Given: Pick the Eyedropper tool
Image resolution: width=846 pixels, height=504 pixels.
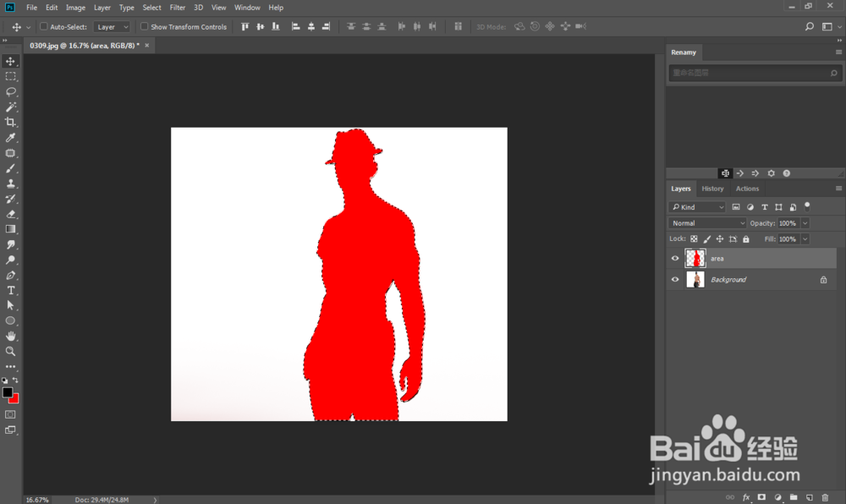Looking at the screenshot, I should 11,138.
